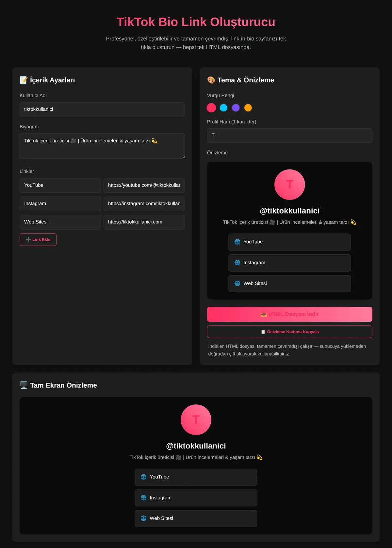This screenshot has width=392, height=548.
Task: Click the Vurgu Rengi label
Action: [220, 95]
